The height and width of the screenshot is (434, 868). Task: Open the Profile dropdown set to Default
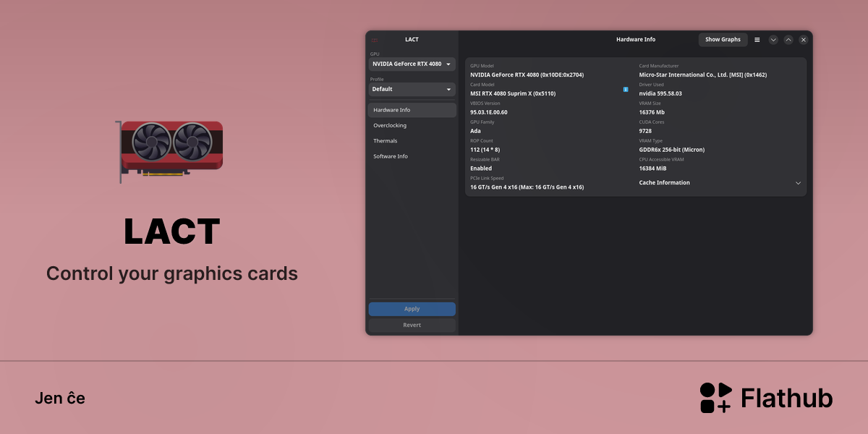coord(412,89)
